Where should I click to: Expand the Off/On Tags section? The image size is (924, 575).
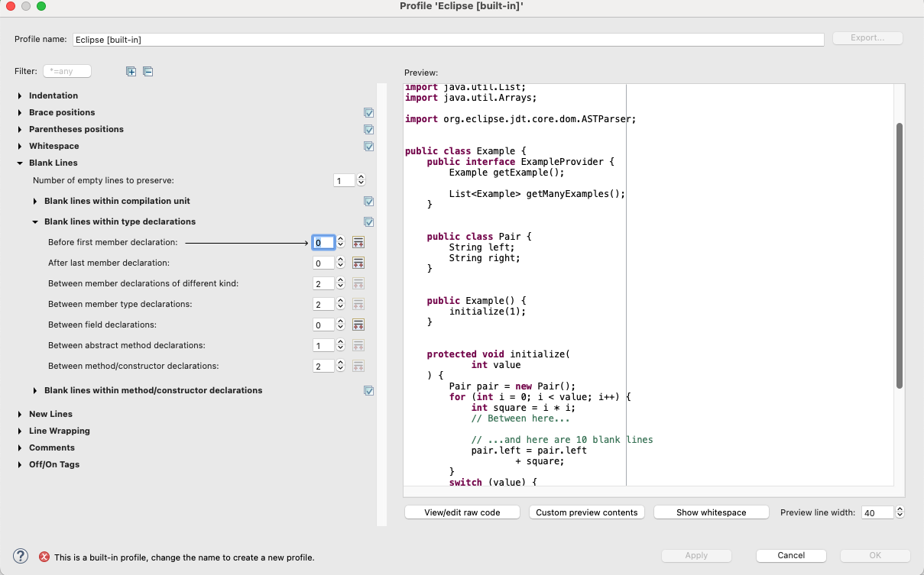(x=20, y=464)
